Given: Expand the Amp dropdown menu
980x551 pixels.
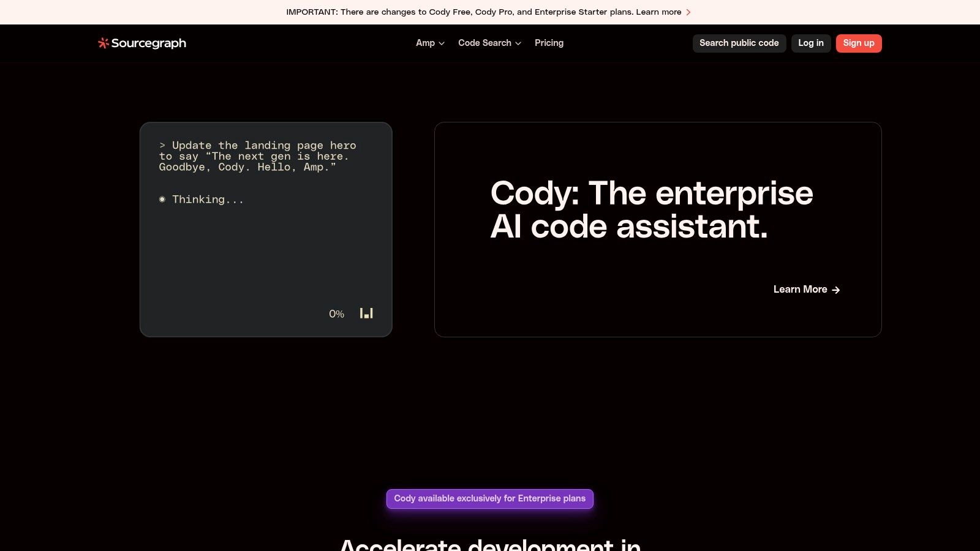Looking at the screenshot, I should [x=430, y=43].
